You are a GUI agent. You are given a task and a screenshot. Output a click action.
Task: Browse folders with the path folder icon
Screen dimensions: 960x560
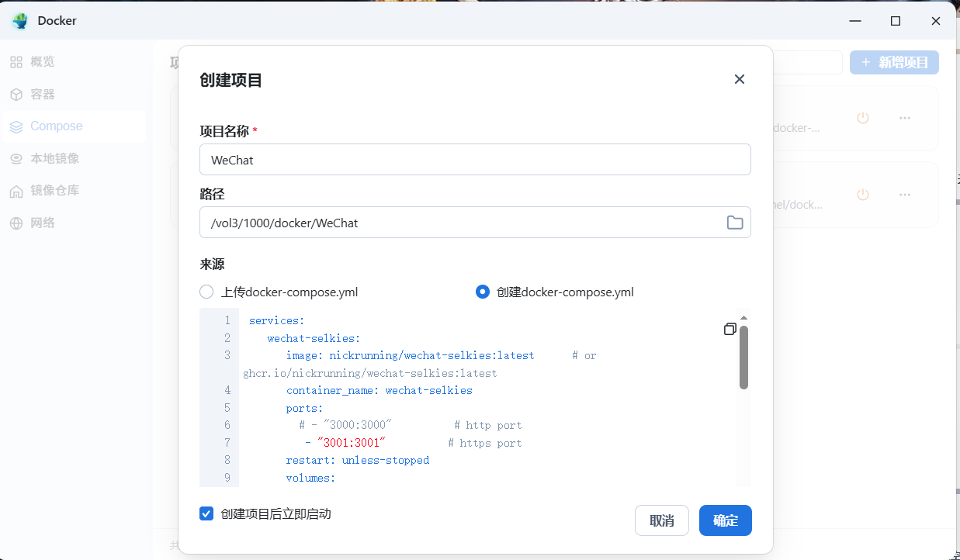(x=735, y=223)
